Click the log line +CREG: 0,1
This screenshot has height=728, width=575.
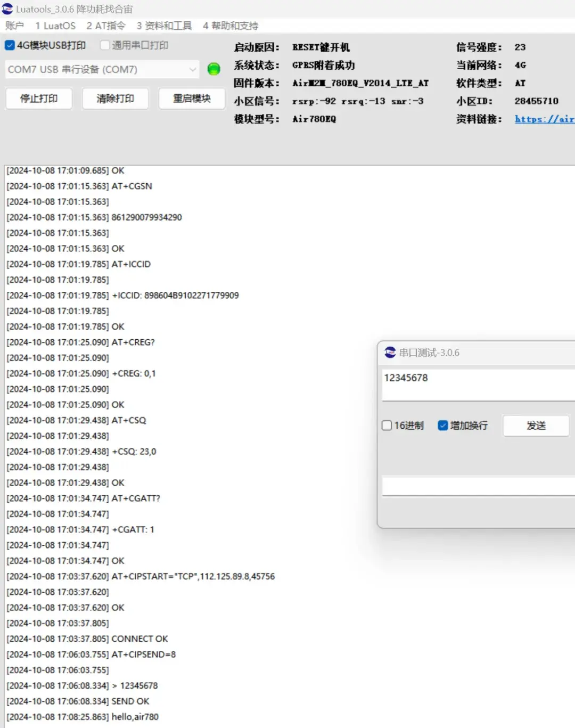[x=134, y=373]
